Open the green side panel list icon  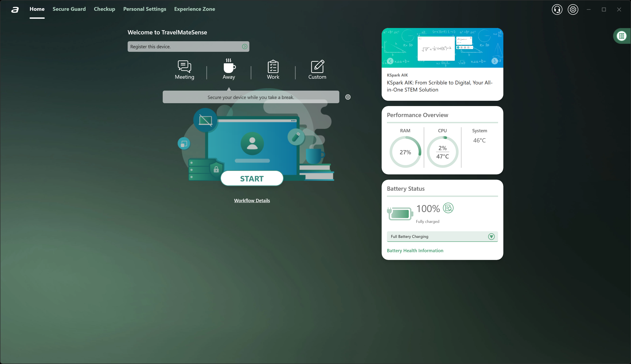pyautogui.click(x=622, y=36)
